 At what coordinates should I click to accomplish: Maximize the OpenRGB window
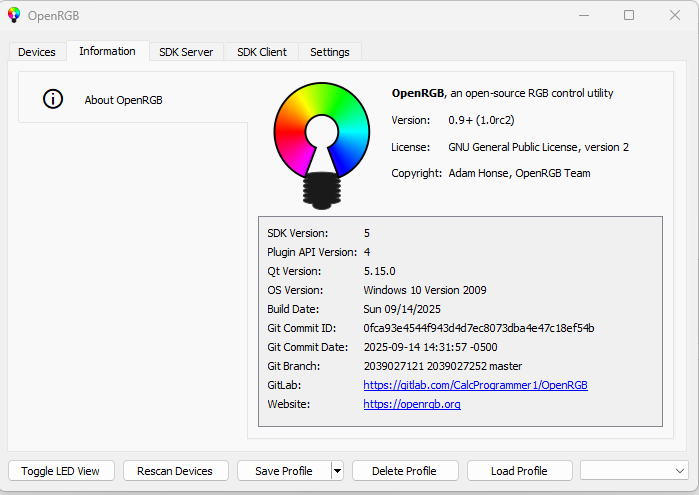[x=629, y=15]
